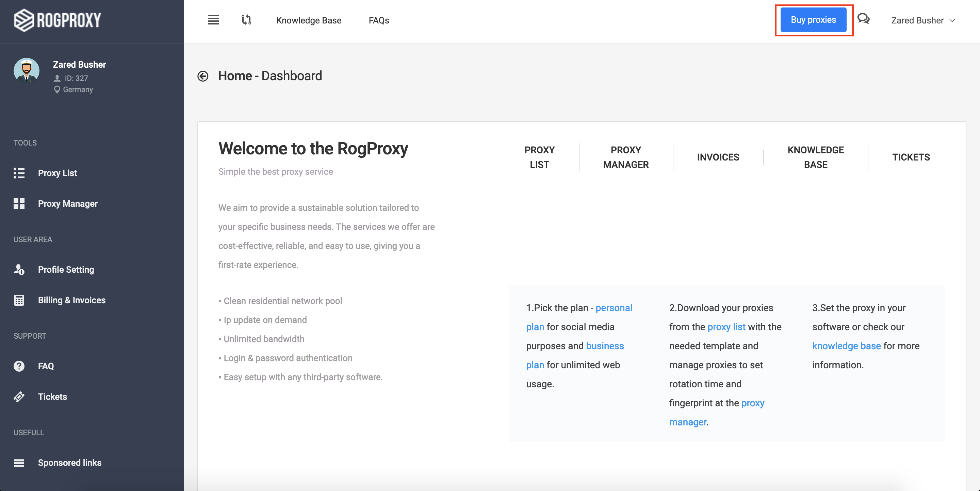Click 'Unlimited bandwidth' bullet
The height and width of the screenshot is (491, 980).
pyautogui.click(x=264, y=339)
